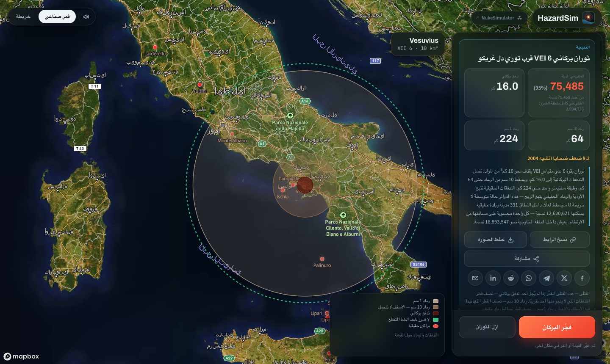This screenshot has width=610, height=364.
Task: Click the Parco Nazionale della Majella park icon
Action: click(x=290, y=115)
